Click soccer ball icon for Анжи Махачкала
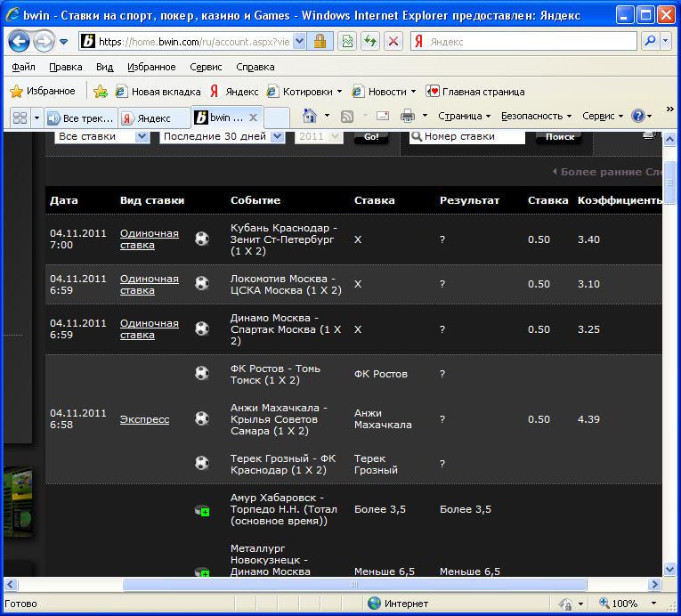The width and height of the screenshot is (681, 616). [x=202, y=418]
